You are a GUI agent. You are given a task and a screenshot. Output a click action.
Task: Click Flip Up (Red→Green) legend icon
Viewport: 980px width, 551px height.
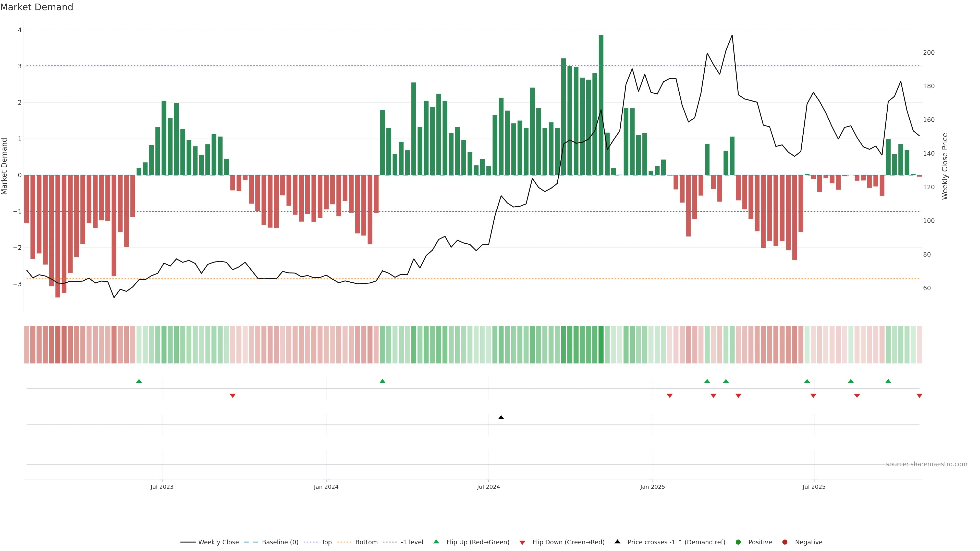tap(436, 542)
